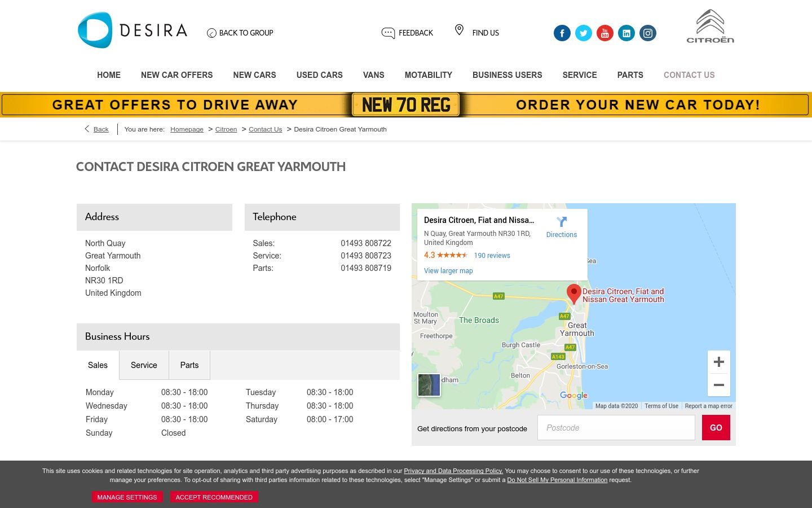Click the map Directions arrow icon
This screenshot has height=508, width=812.
(561, 222)
